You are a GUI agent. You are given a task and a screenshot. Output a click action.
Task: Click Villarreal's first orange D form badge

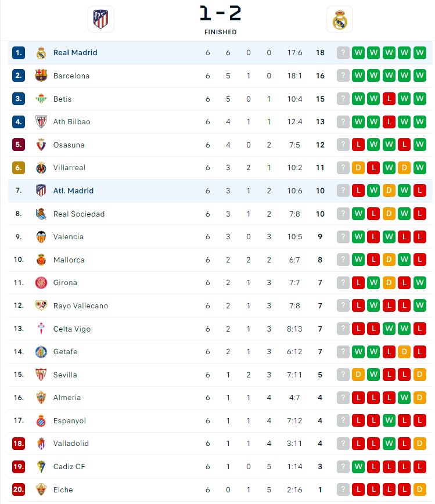pyautogui.click(x=358, y=168)
